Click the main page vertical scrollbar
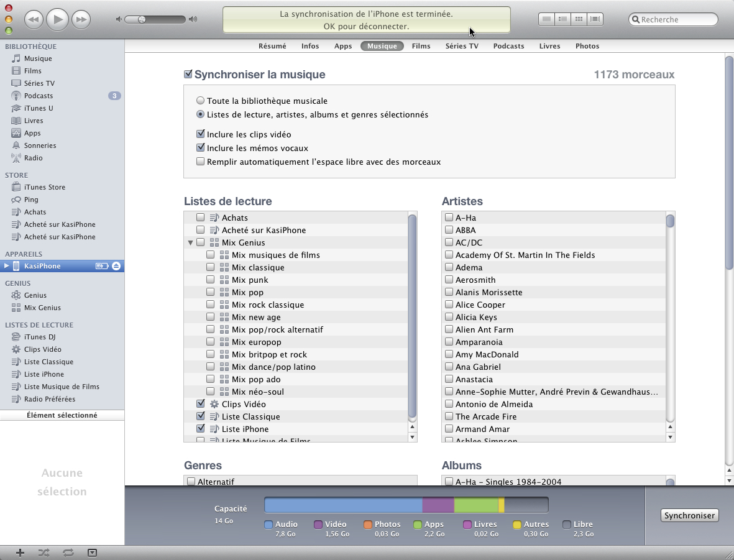734x560 pixels. coord(729,162)
